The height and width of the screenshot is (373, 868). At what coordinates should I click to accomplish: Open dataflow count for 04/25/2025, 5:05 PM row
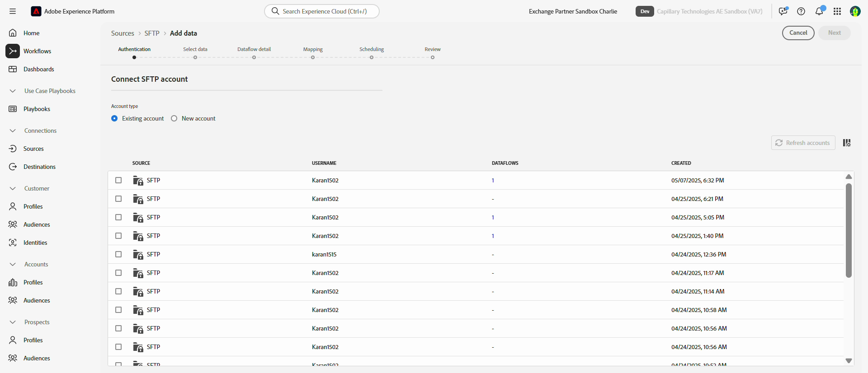tap(493, 217)
